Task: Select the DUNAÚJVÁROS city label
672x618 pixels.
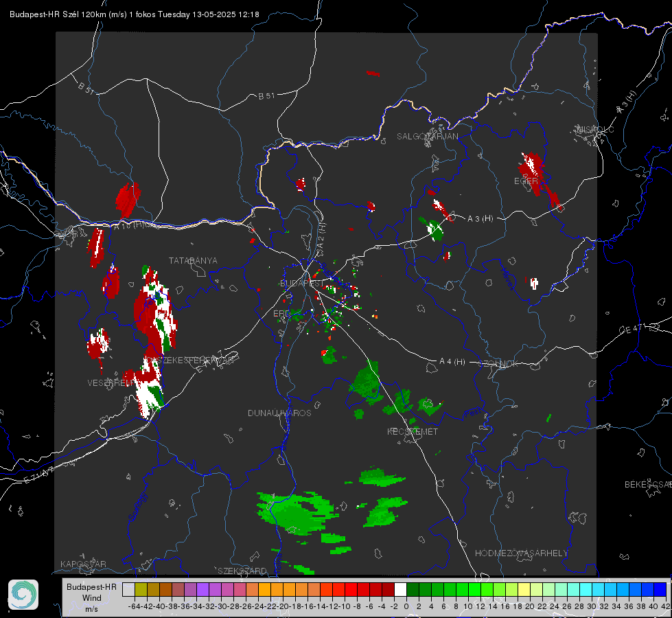Action: point(279,413)
